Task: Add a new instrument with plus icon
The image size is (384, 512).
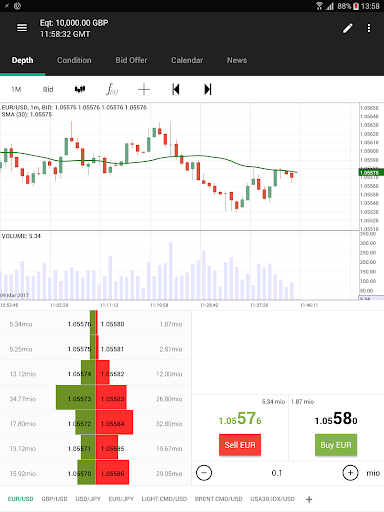Action: [309, 499]
